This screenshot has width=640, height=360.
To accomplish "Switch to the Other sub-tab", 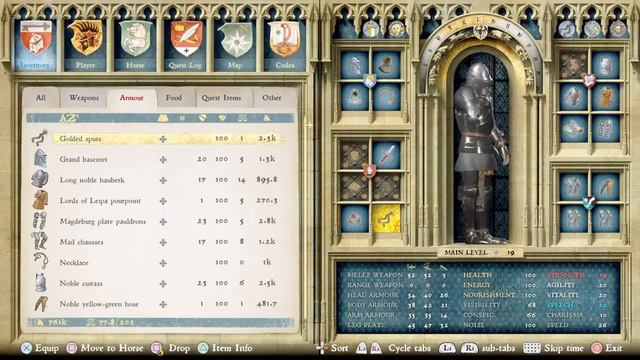I will (272, 98).
